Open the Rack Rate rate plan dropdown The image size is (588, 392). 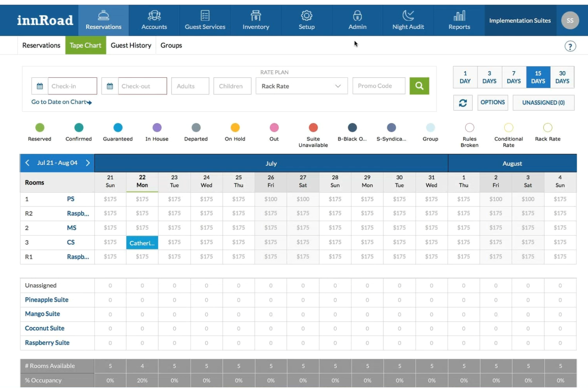pyautogui.click(x=301, y=86)
